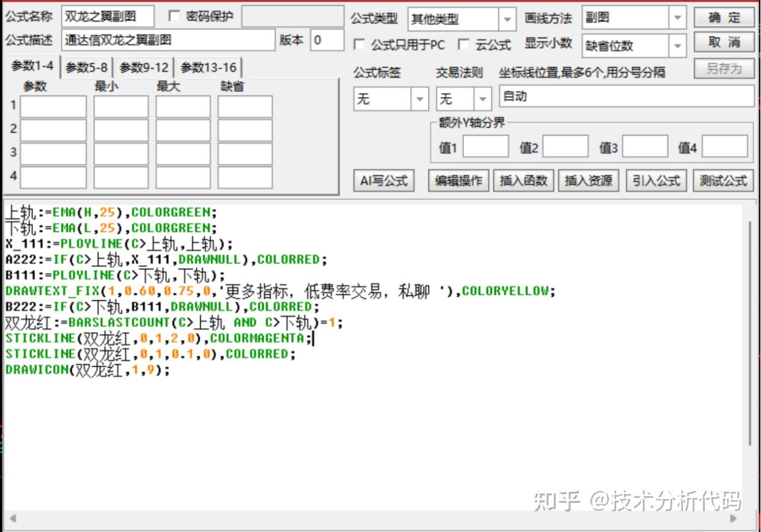The height and width of the screenshot is (532, 761).
Task: Click the 值4 Y-axis boundary field
Action: [x=725, y=147]
